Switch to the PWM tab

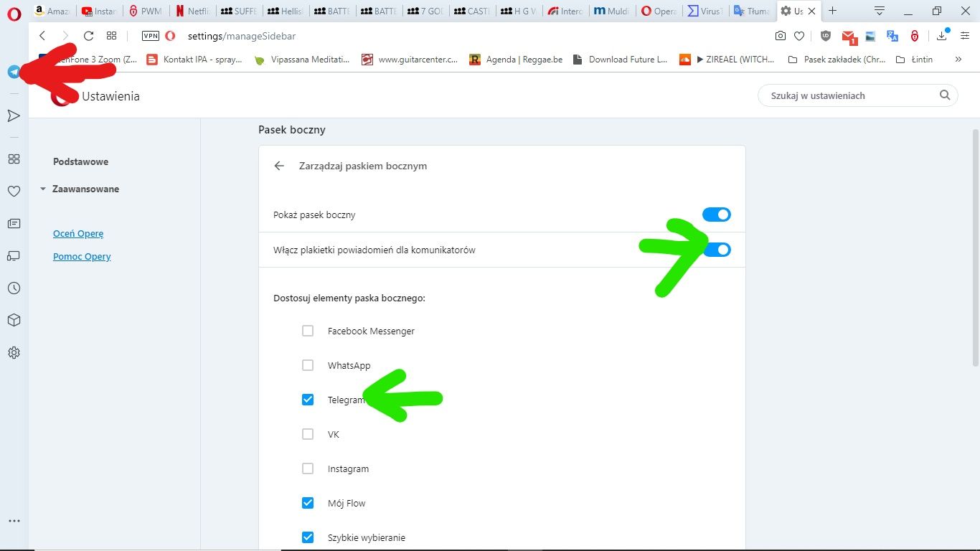(x=145, y=11)
